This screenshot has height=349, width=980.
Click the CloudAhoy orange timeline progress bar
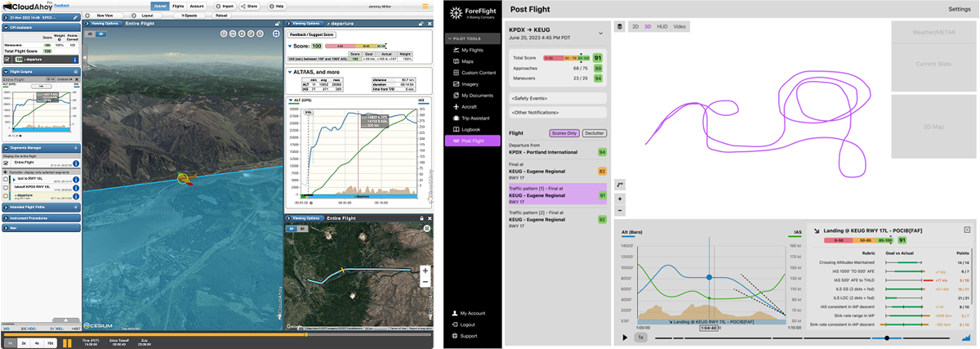coord(216,333)
